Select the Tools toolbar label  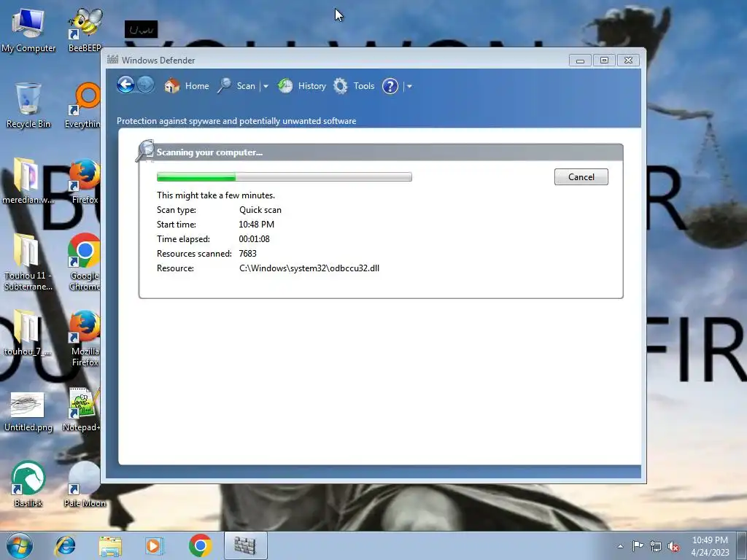click(x=364, y=86)
